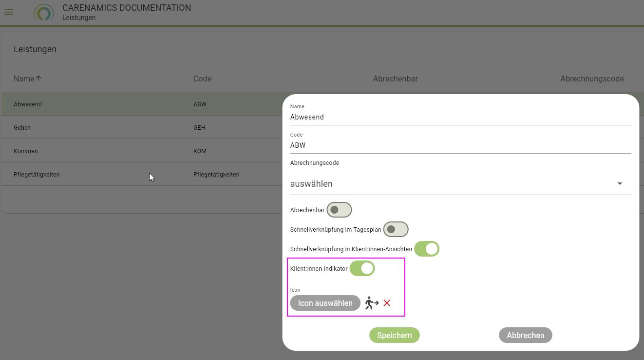Enable the Abrechenbar toggle

[339, 210]
